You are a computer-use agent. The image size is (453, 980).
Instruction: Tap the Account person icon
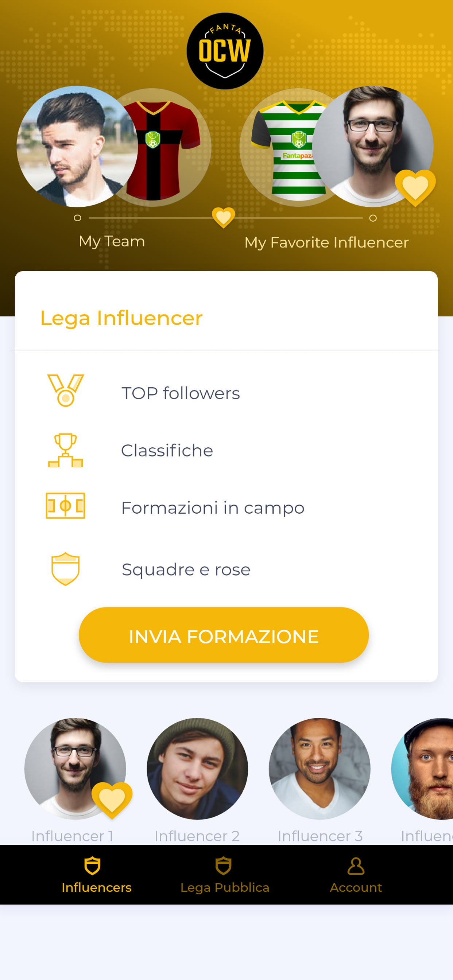pos(356,866)
